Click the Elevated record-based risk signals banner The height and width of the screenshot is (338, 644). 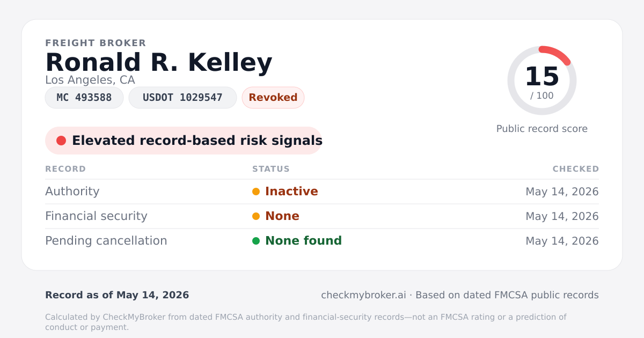pyautogui.click(x=184, y=141)
